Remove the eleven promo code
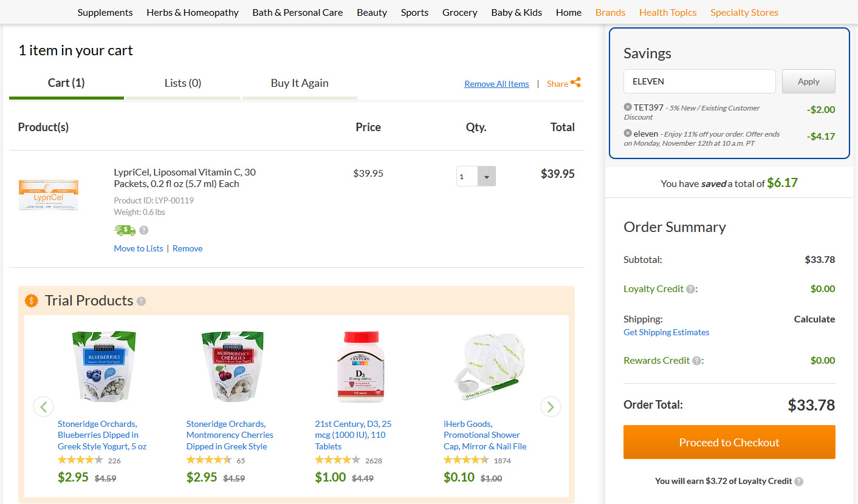 (628, 133)
